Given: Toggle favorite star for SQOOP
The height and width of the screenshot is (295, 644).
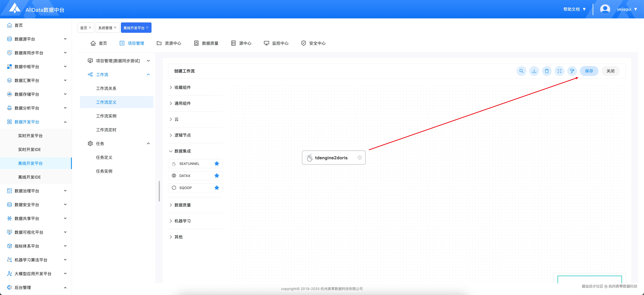Looking at the screenshot, I should (216, 187).
